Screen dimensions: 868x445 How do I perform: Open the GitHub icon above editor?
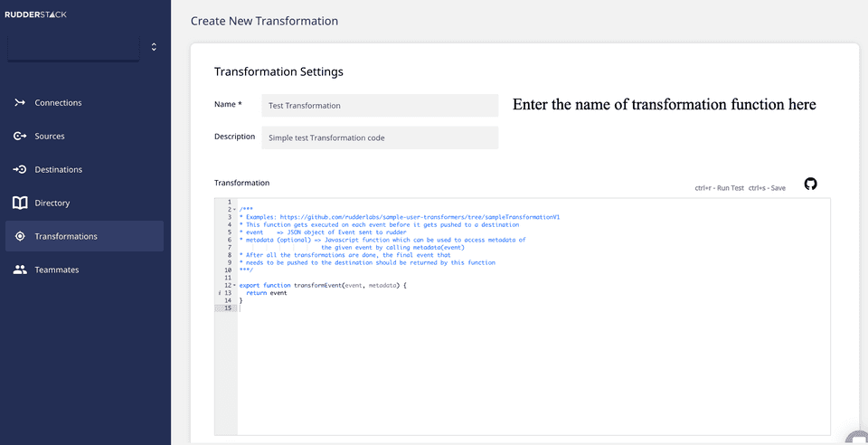(x=810, y=184)
